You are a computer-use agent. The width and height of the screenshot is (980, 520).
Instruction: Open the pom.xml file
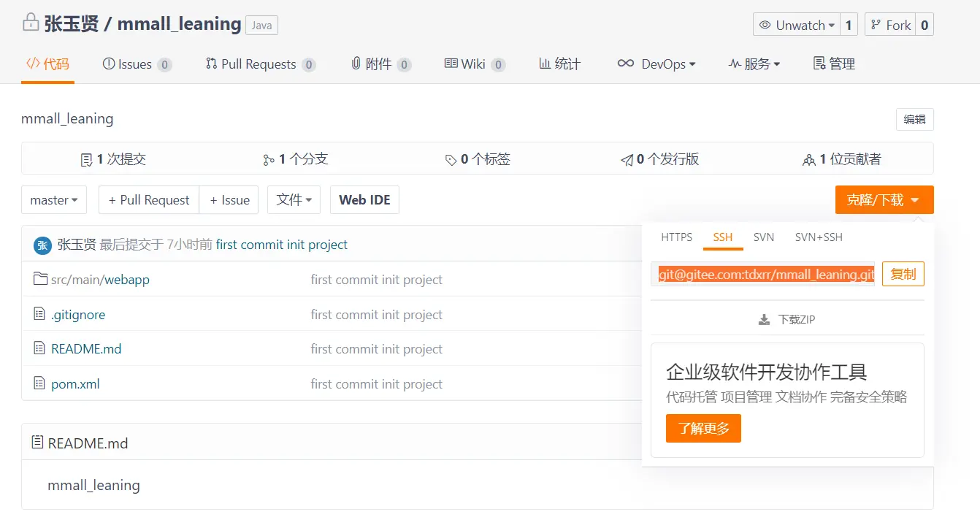pos(75,384)
